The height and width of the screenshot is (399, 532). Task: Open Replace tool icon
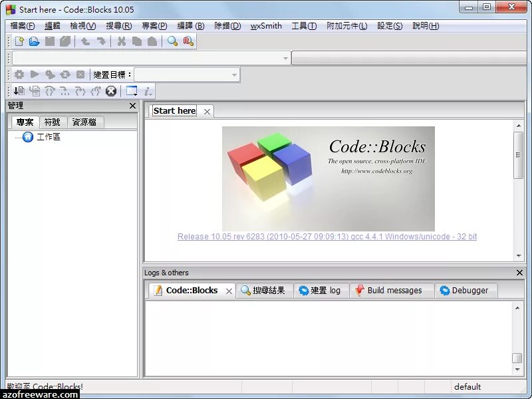click(x=188, y=41)
